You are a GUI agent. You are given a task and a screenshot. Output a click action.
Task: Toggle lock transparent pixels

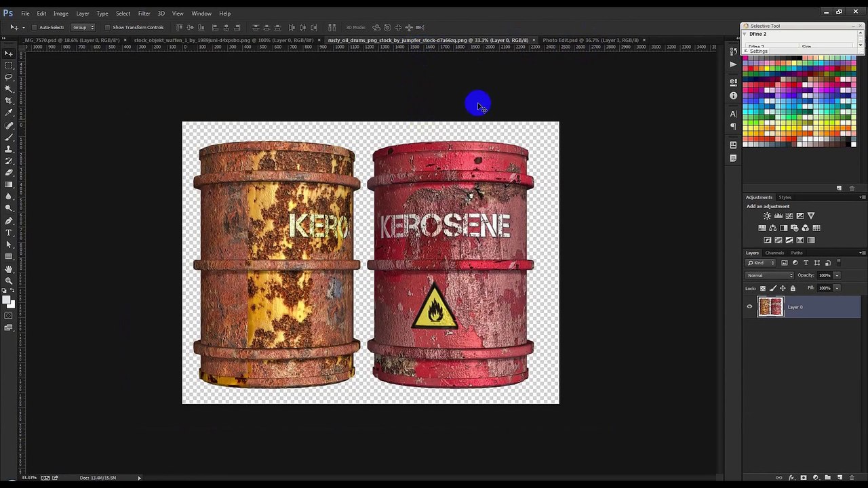click(763, 288)
